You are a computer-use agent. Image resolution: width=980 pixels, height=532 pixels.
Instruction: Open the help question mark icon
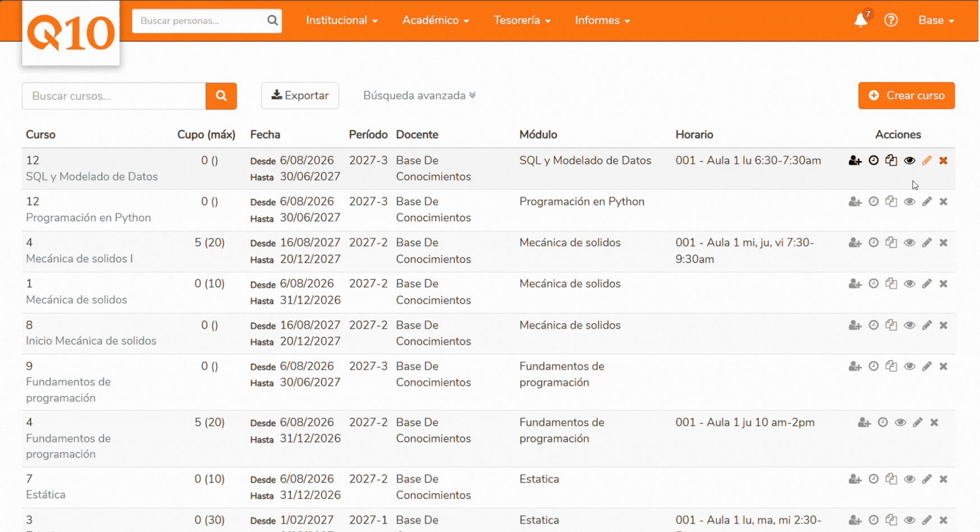tap(891, 20)
